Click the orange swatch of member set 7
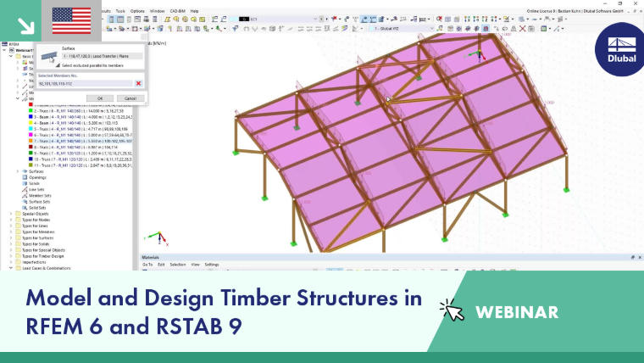 (31, 141)
